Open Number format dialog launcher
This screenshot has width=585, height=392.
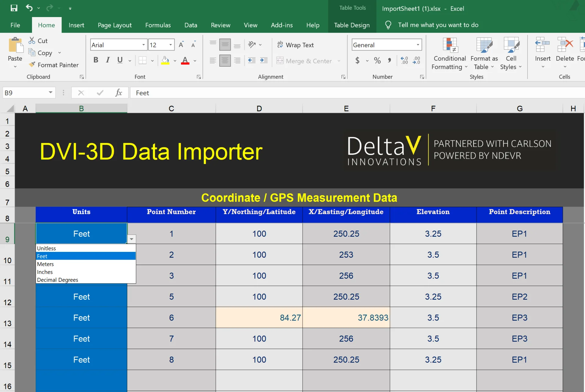click(422, 77)
